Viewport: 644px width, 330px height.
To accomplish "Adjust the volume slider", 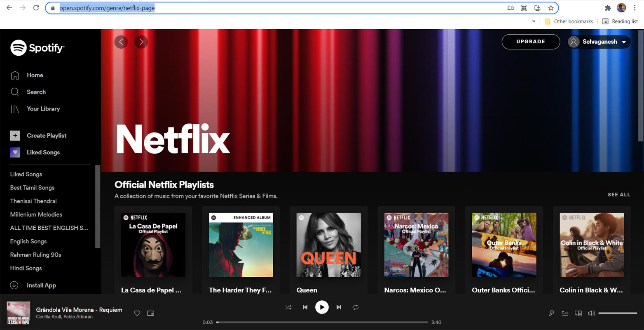I will click(x=618, y=313).
